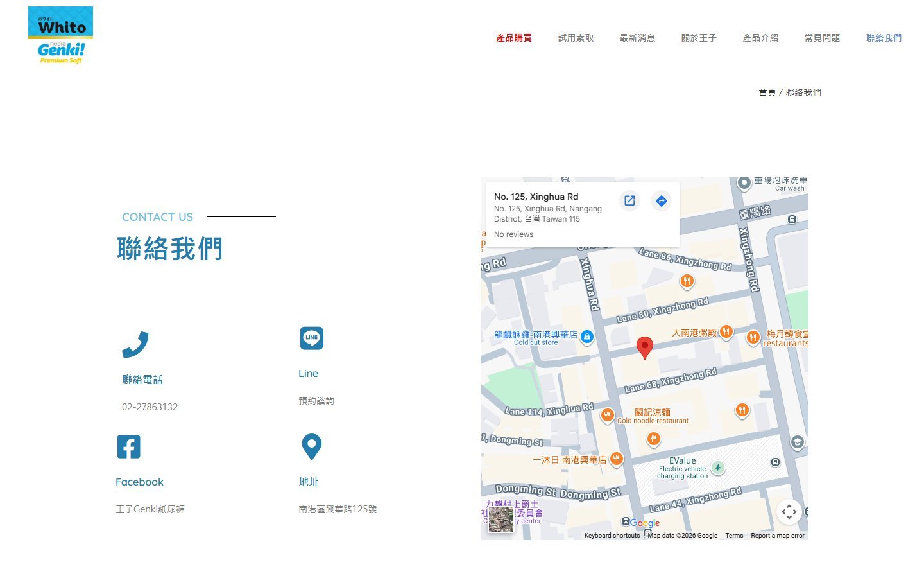
Task: Open larger map via popup icon
Action: 629,201
